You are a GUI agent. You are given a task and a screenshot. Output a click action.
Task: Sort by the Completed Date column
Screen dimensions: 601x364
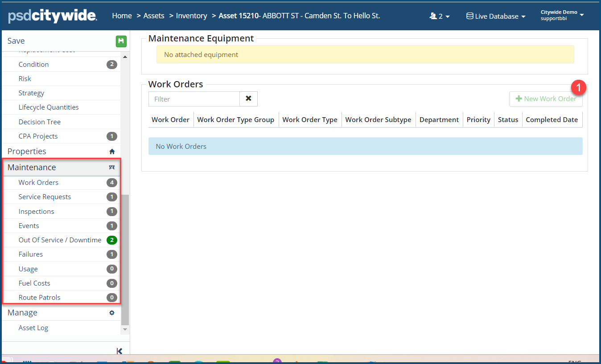click(552, 119)
